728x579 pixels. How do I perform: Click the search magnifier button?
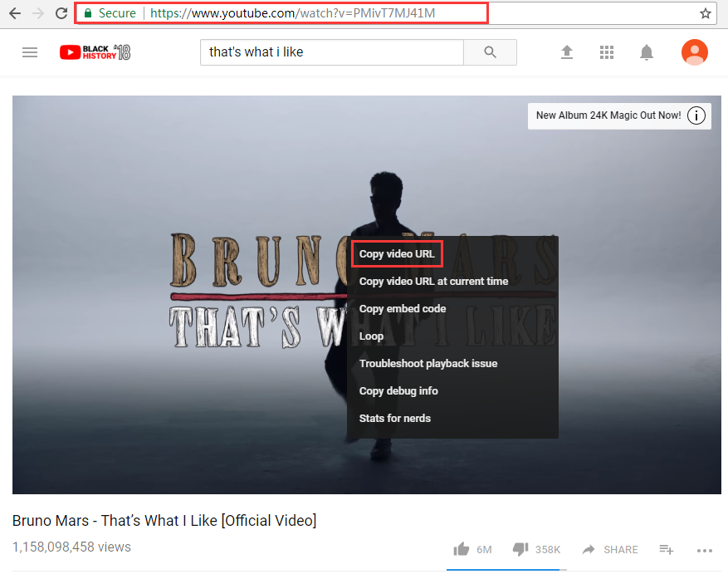[490, 52]
